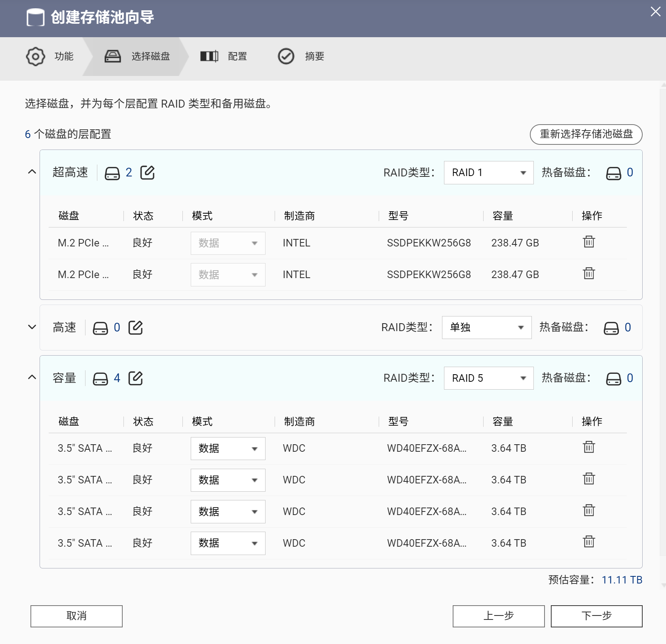Click 重新选择存储池磁盘 button
The image size is (666, 644).
(x=586, y=134)
